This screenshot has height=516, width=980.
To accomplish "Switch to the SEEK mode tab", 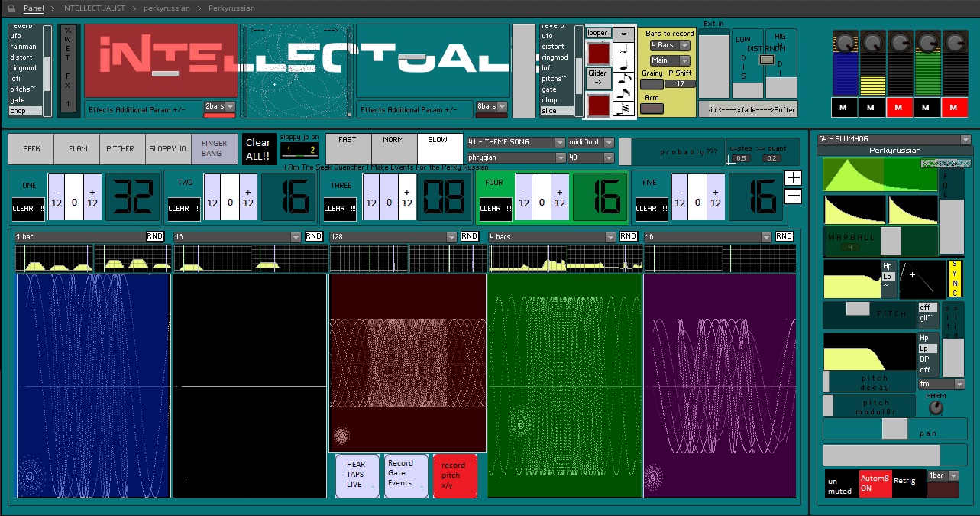I will coord(31,149).
